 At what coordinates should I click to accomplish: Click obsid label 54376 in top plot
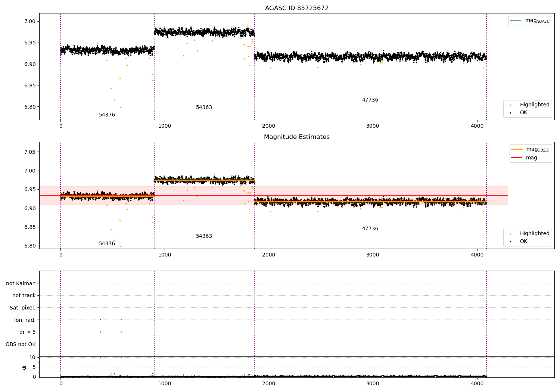coord(107,115)
